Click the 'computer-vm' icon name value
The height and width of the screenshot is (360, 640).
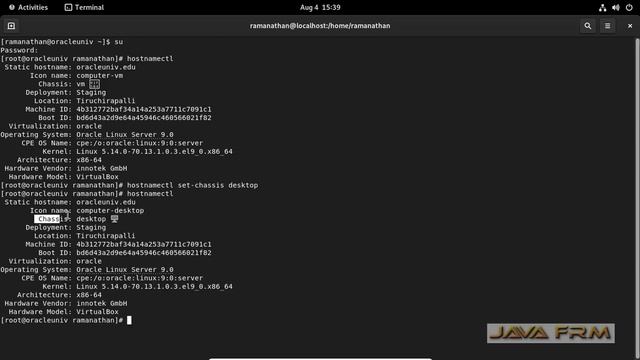pos(100,76)
